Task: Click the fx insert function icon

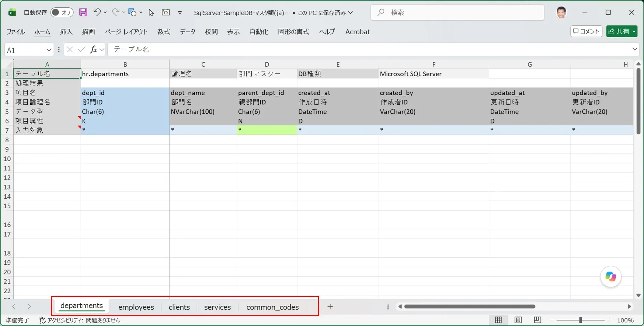Action: coord(94,49)
